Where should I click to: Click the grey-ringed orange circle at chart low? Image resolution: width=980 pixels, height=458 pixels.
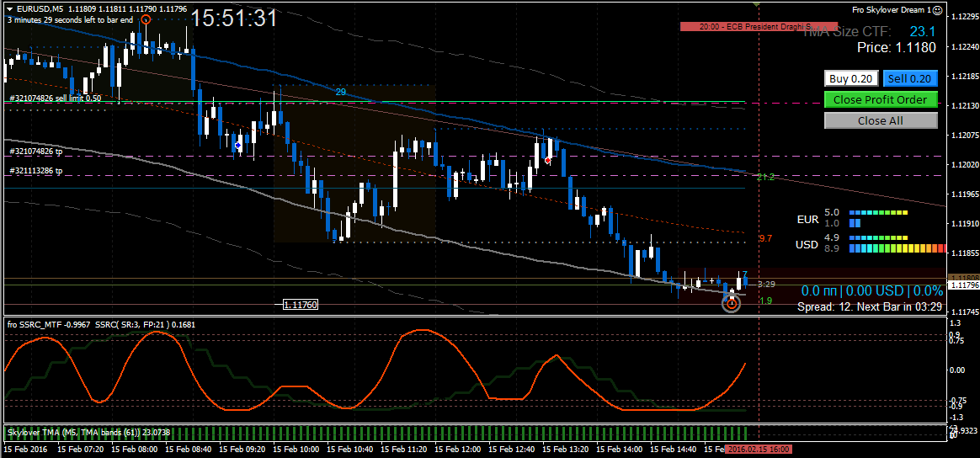pyautogui.click(x=732, y=304)
